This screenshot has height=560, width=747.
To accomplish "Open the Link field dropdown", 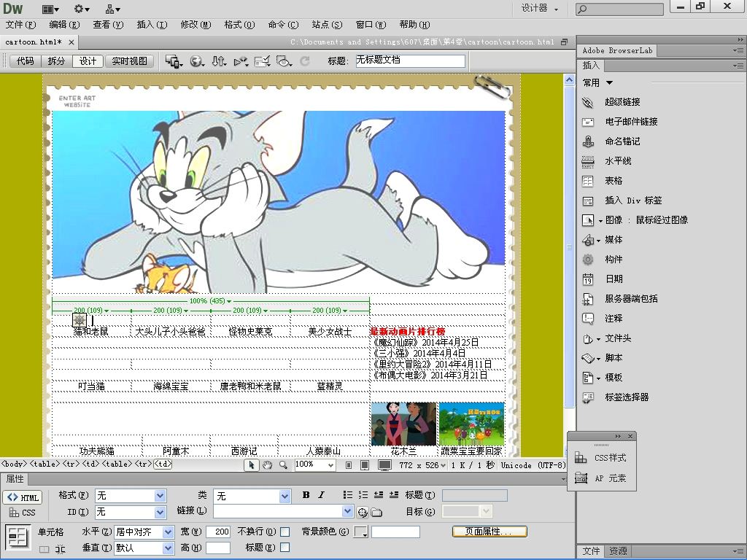I will point(348,511).
